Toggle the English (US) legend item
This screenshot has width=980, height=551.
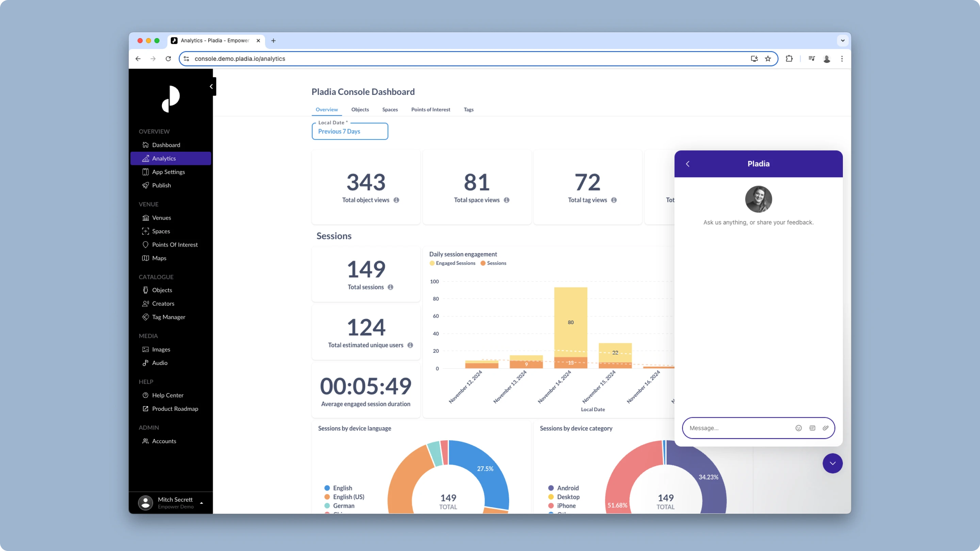pos(344,497)
